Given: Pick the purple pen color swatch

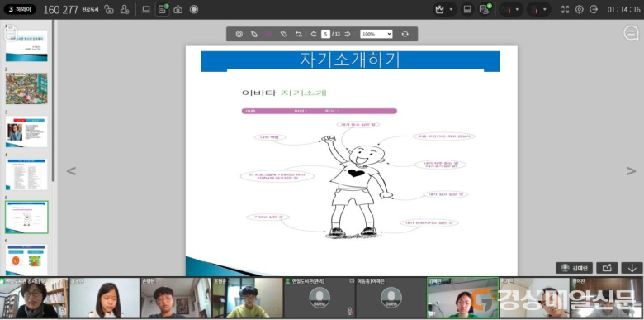Looking at the screenshot, I should click(x=268, y=34).
